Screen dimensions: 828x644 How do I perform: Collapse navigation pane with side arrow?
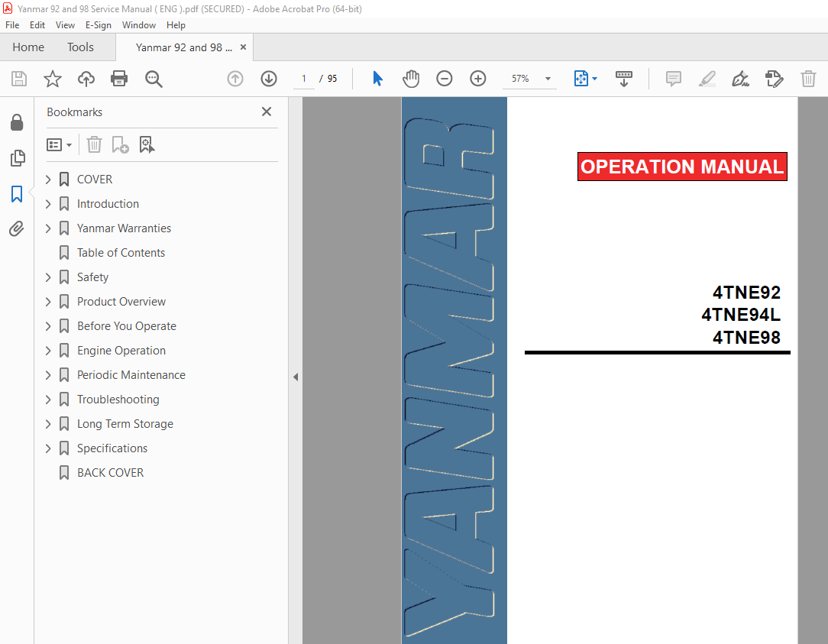(296, 377)
